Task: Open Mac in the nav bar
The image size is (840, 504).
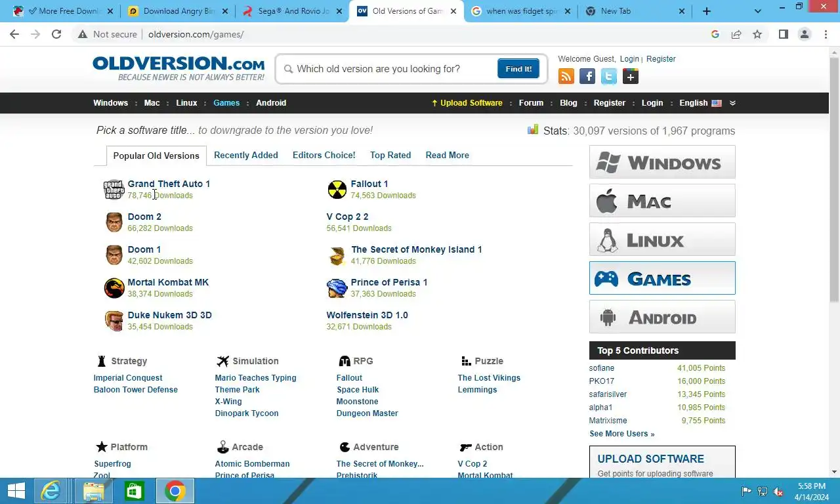Action: click(152, 103)
